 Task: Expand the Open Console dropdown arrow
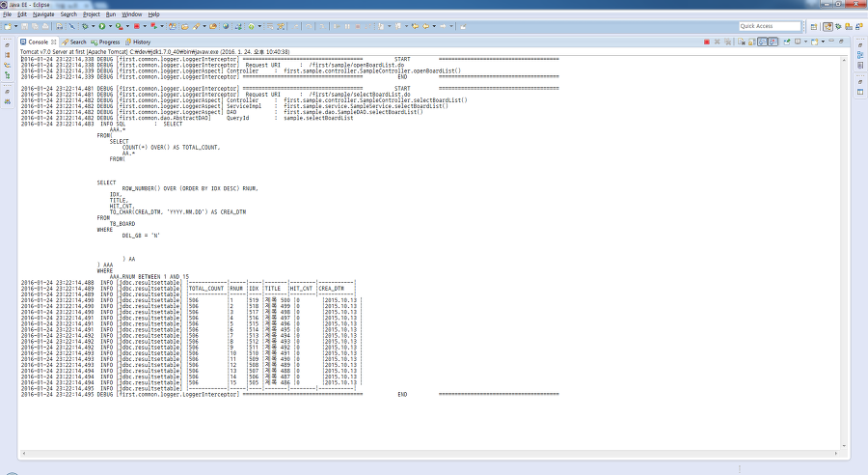pyautogui.click(x=824, y=42)
